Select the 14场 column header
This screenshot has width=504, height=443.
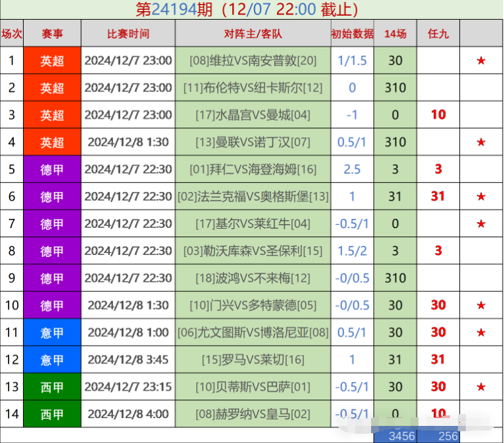point(395,34)
